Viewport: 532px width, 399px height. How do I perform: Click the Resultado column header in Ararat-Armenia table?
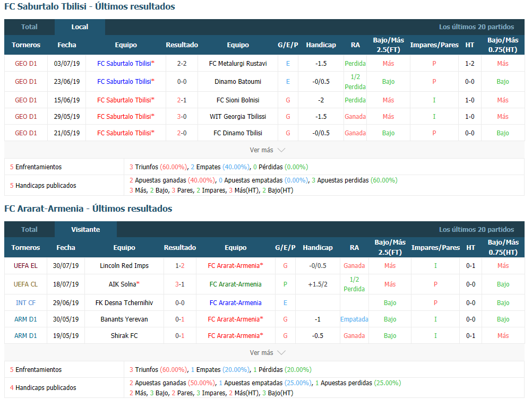pos(180,247)
